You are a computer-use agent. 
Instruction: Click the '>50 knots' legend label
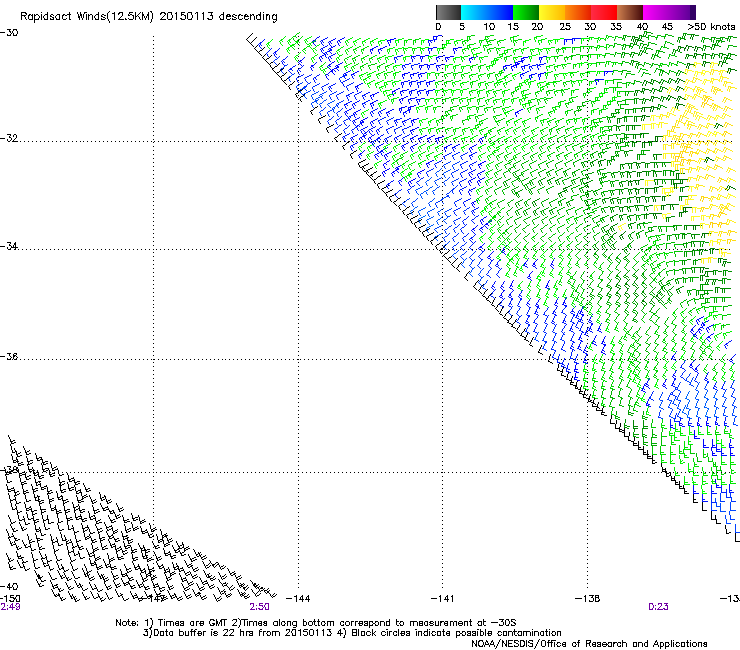click(x=711, y=27)
